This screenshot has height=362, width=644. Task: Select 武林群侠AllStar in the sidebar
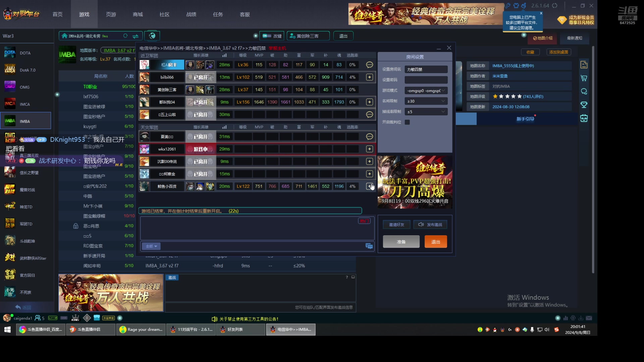pyautogui.click(x=25, y=258)
